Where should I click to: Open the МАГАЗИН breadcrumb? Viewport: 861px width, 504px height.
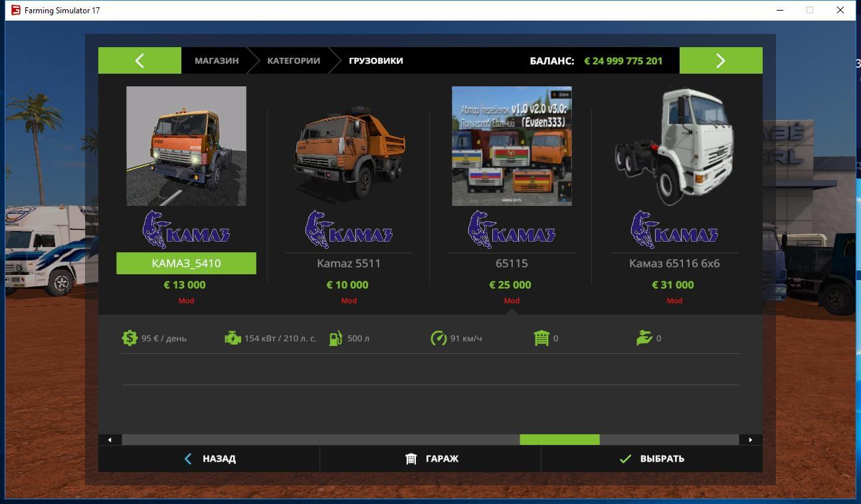click(217, 60)
